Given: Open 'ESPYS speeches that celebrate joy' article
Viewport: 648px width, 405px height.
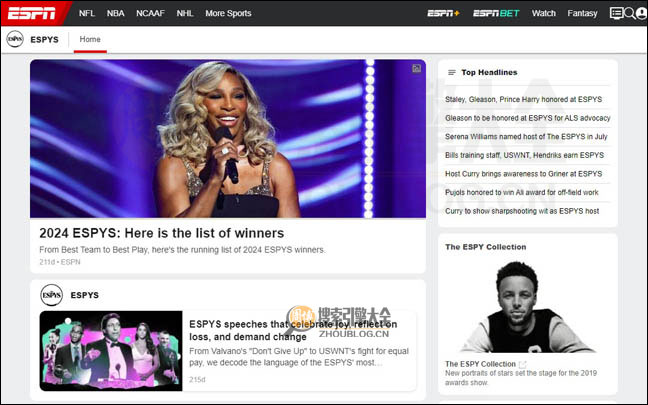Looking at the screenshot, I should [x=293, y=330].
